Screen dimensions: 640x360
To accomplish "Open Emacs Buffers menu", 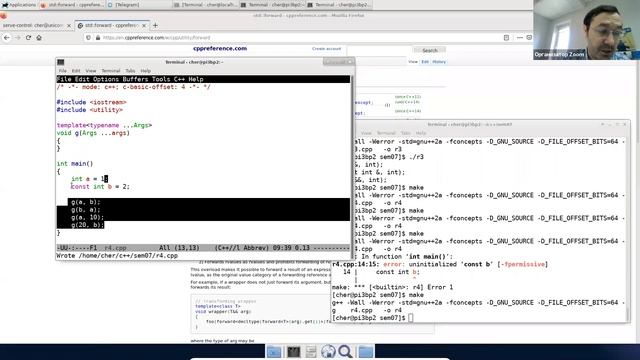I will [135, 79].
